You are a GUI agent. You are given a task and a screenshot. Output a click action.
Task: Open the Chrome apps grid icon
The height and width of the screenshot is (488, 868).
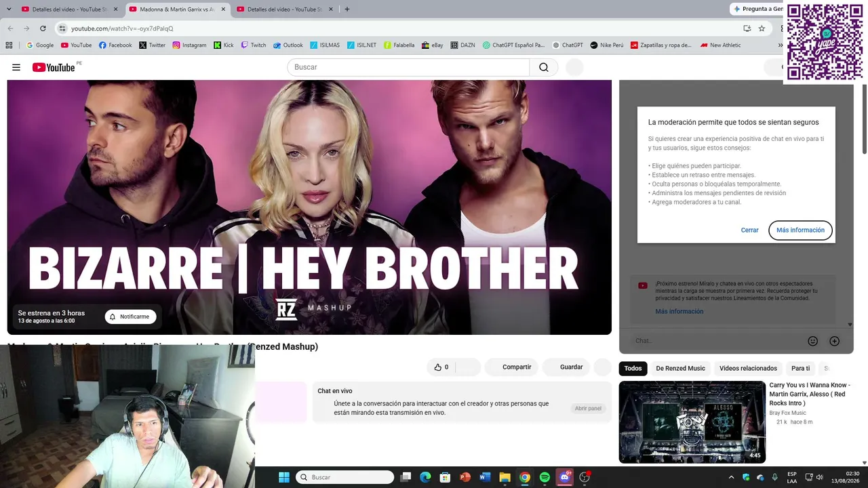(9, 45)
